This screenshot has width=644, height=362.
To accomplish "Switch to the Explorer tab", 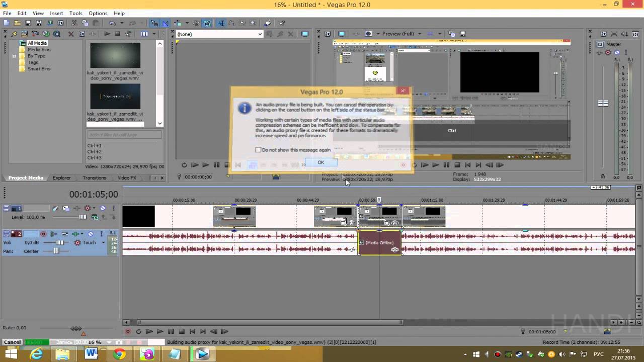I will point(62,177).
